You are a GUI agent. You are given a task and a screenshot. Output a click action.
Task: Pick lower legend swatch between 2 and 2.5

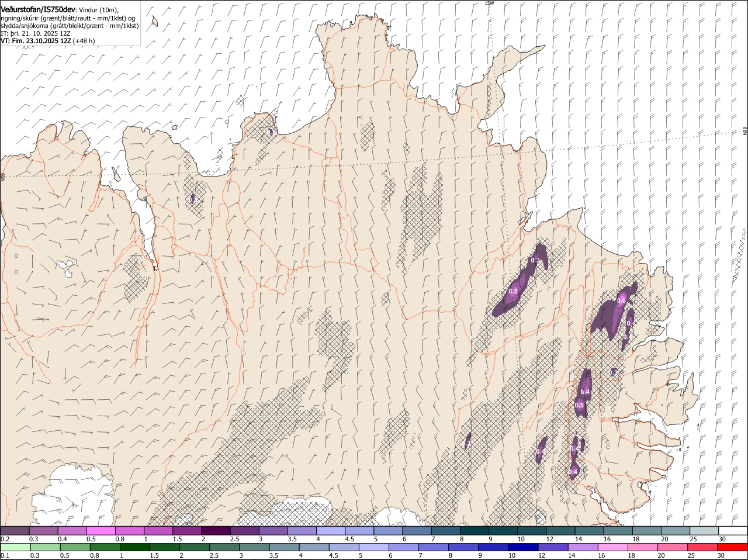click(194, 547)
